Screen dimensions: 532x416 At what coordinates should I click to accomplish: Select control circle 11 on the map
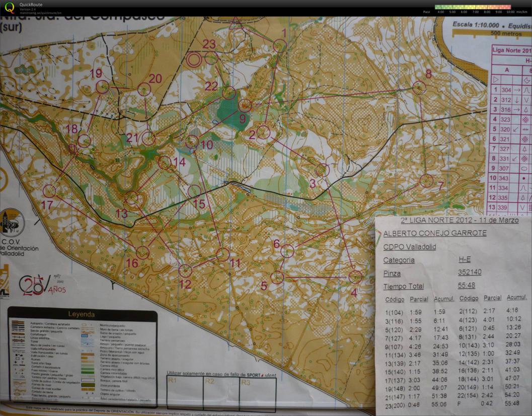223,254
